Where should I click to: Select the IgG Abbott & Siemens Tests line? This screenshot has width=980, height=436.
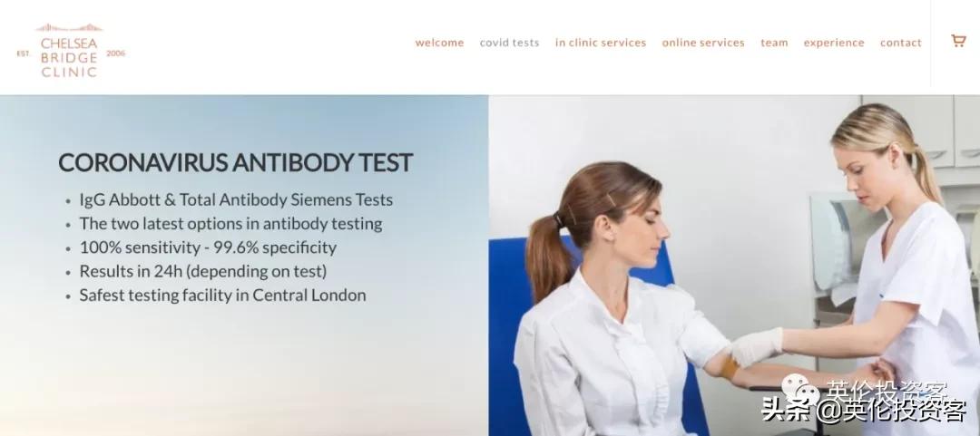coord(236,200)
